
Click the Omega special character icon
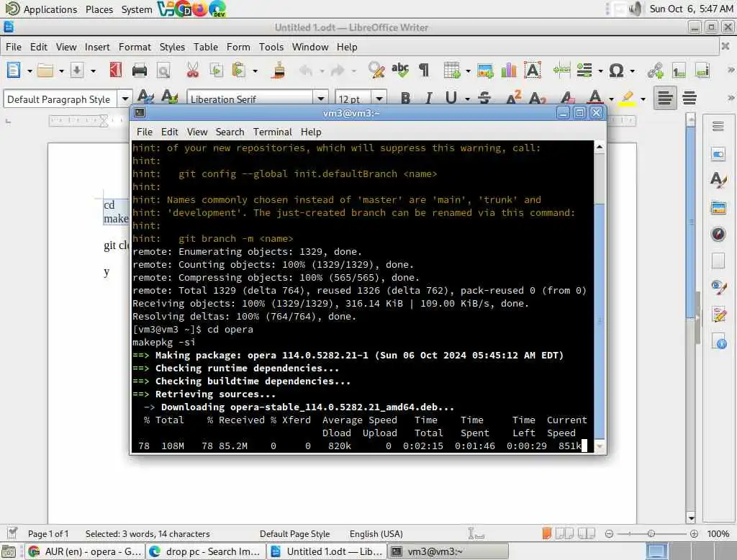pyautogui.click(x=616, y=71)
